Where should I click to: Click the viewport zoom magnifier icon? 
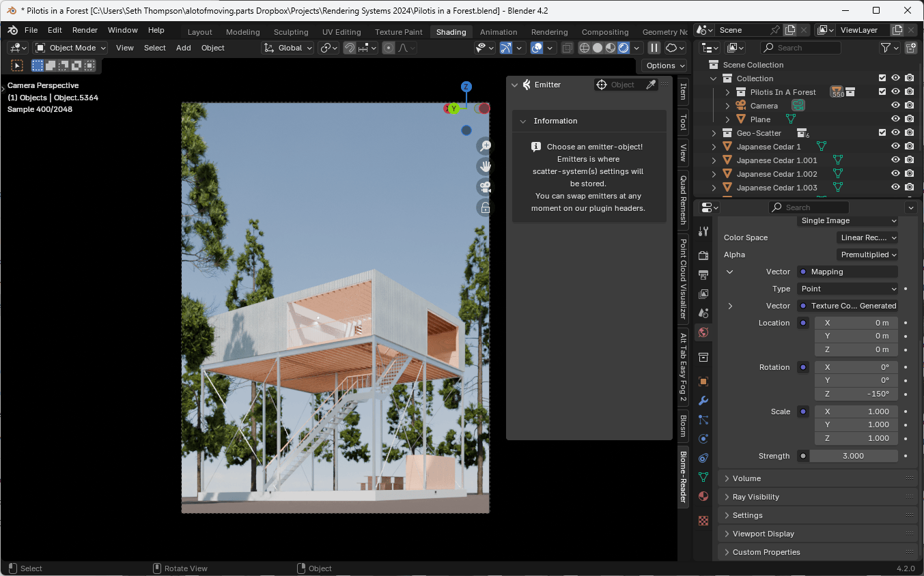pyautogui.click(x=485, y=146)
